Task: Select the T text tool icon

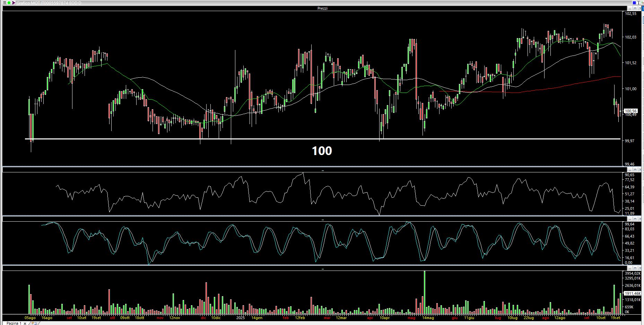Action: (638, 3)
